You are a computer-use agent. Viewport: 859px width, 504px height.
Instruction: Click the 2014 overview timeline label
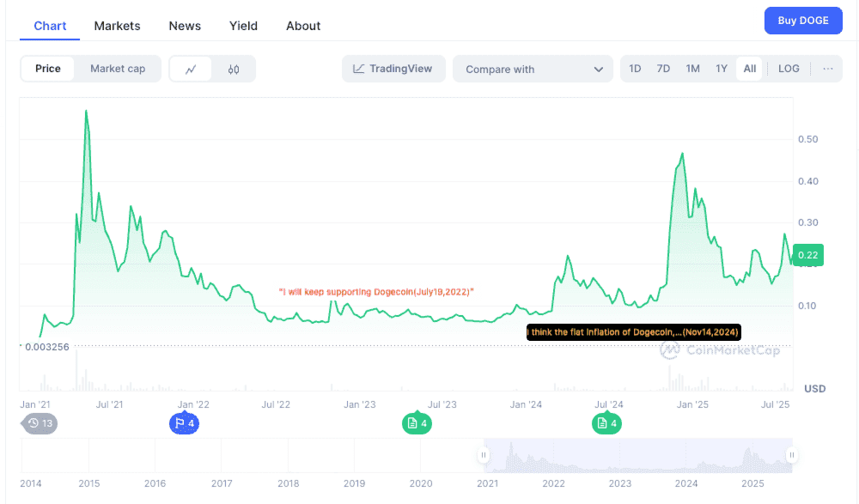31,483
